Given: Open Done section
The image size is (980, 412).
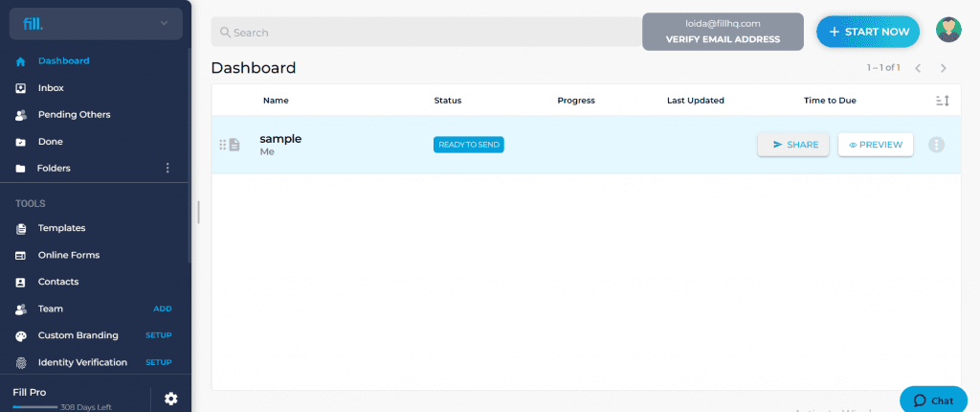Looking at the screenshot, I should [50, 142].
